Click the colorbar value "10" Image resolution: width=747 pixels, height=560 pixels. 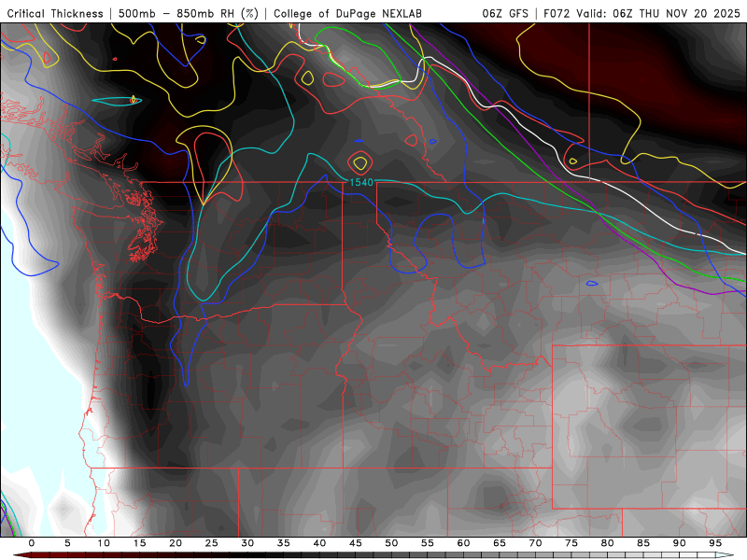tap(104, 543)
